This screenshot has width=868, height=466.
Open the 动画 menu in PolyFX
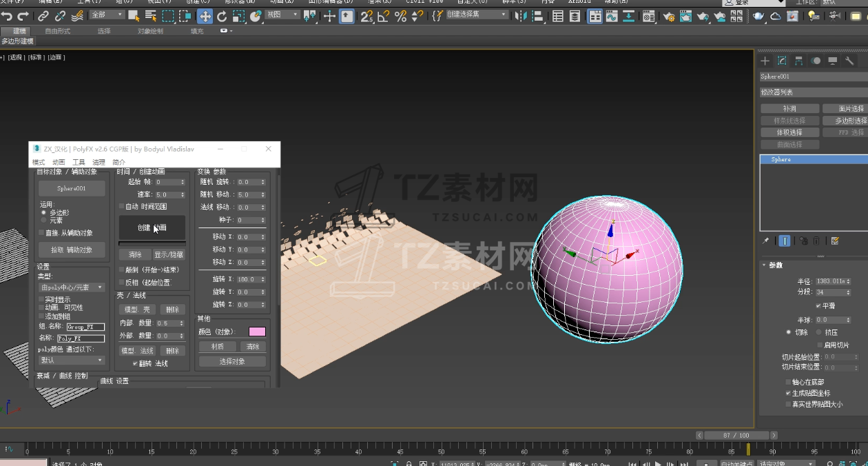(59, 162)
